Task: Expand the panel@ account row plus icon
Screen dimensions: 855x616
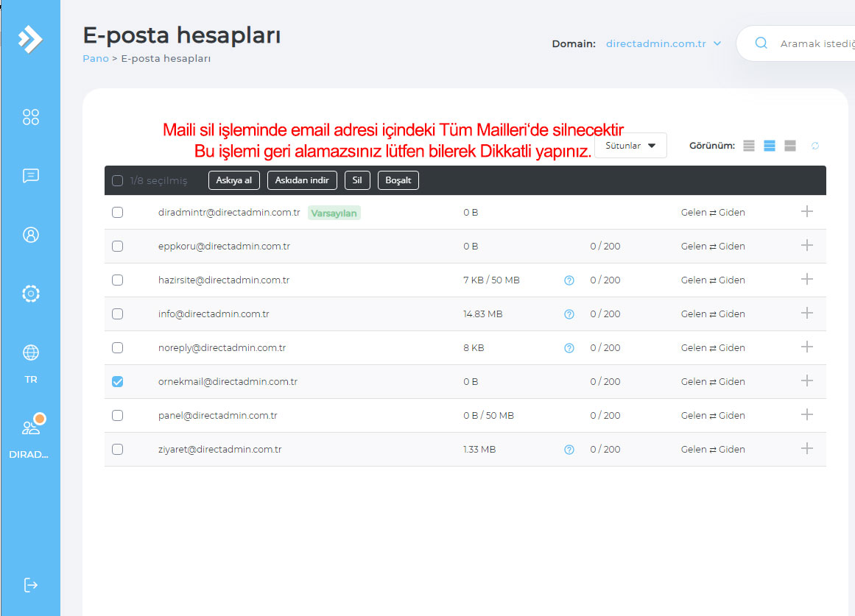Action: 807,414
